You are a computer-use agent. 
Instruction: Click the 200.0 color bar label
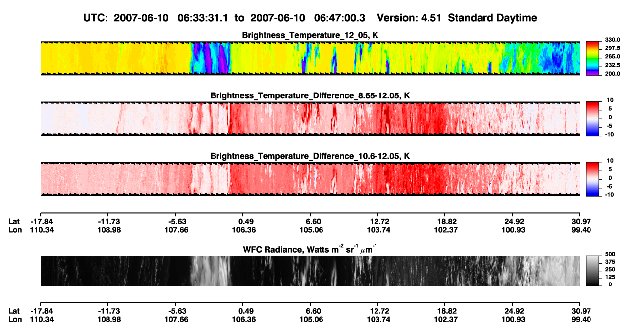[x=613, y=74]
